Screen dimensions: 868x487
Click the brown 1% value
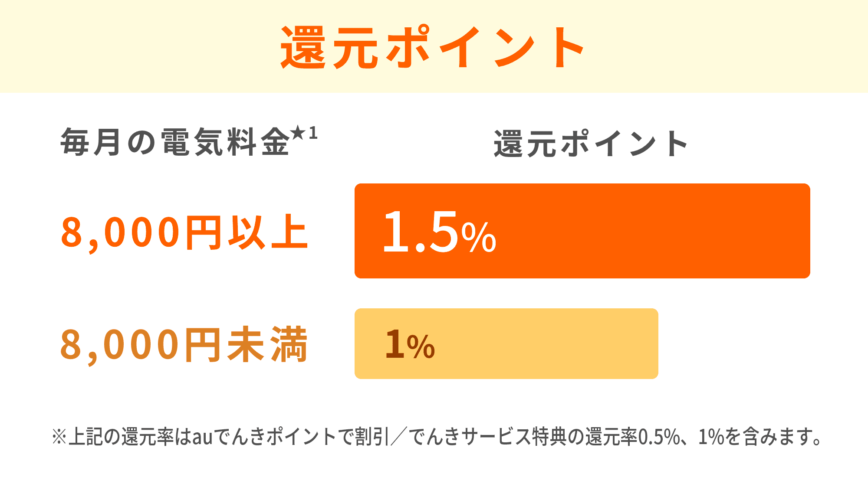point(409,345)
